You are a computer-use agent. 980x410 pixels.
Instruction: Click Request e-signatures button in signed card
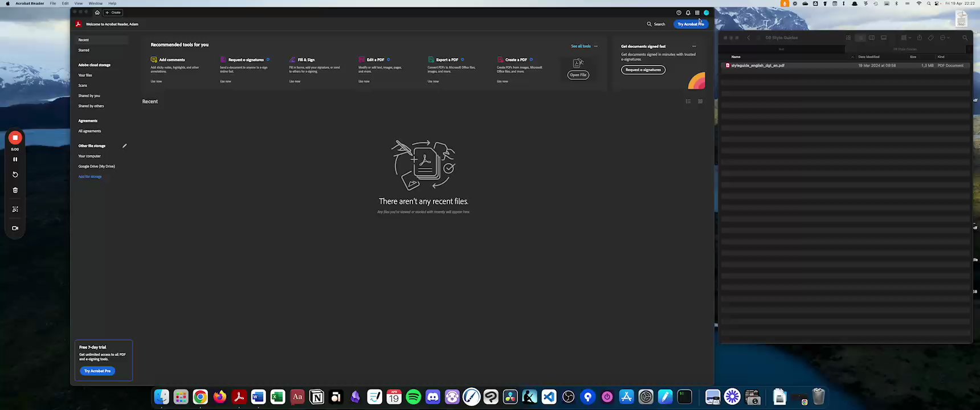[x=643, y=69]
